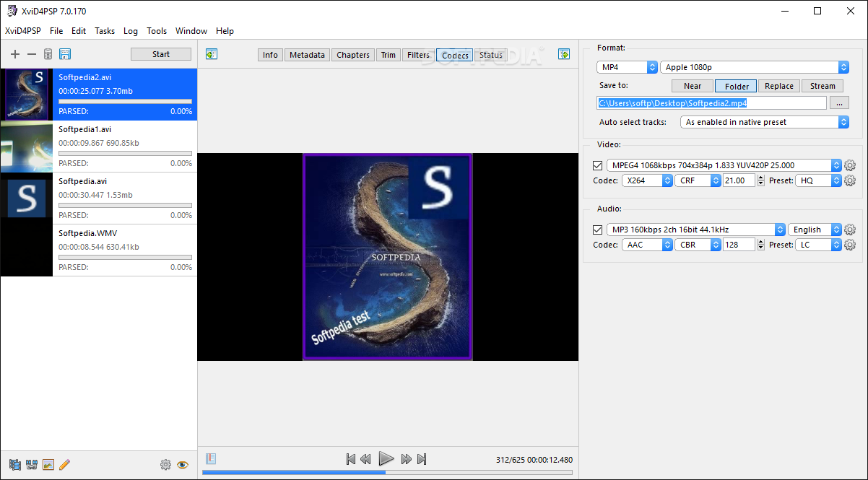
Task: Switch to the Info tab
Action: pyautogui.click(x=270, y=55)
